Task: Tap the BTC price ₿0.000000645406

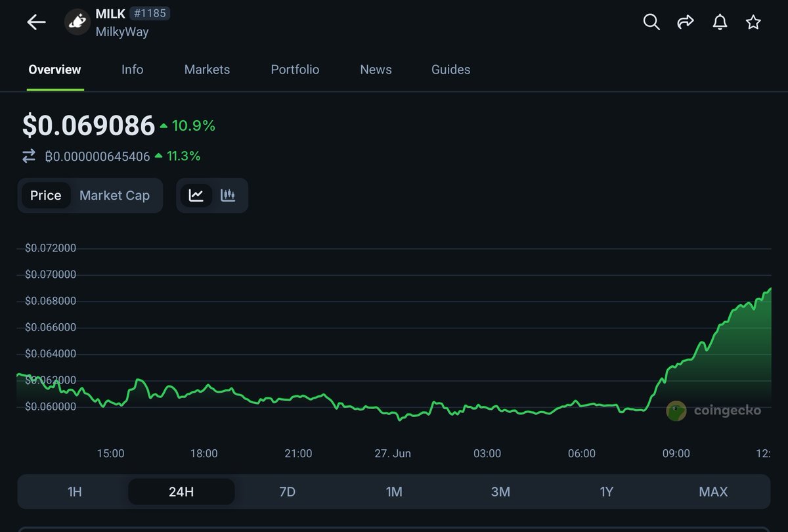Action: (97, 156)
